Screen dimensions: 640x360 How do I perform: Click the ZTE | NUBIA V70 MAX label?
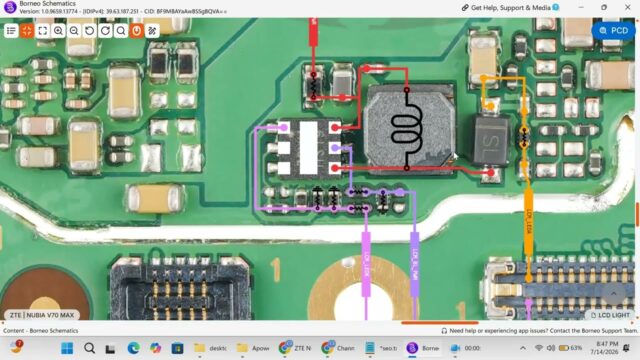point(42,315)
